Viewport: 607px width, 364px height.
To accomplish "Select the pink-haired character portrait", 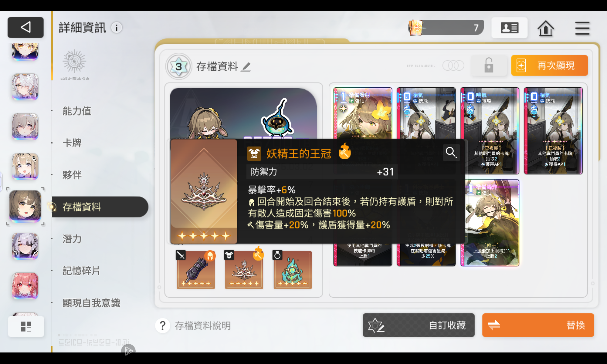I will click(25, 286).
